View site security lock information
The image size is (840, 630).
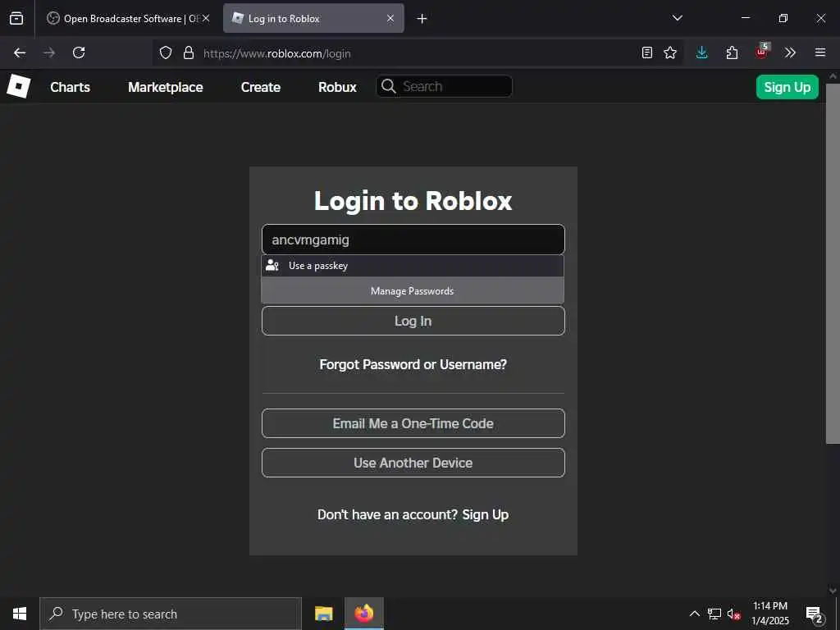point(188,52)
